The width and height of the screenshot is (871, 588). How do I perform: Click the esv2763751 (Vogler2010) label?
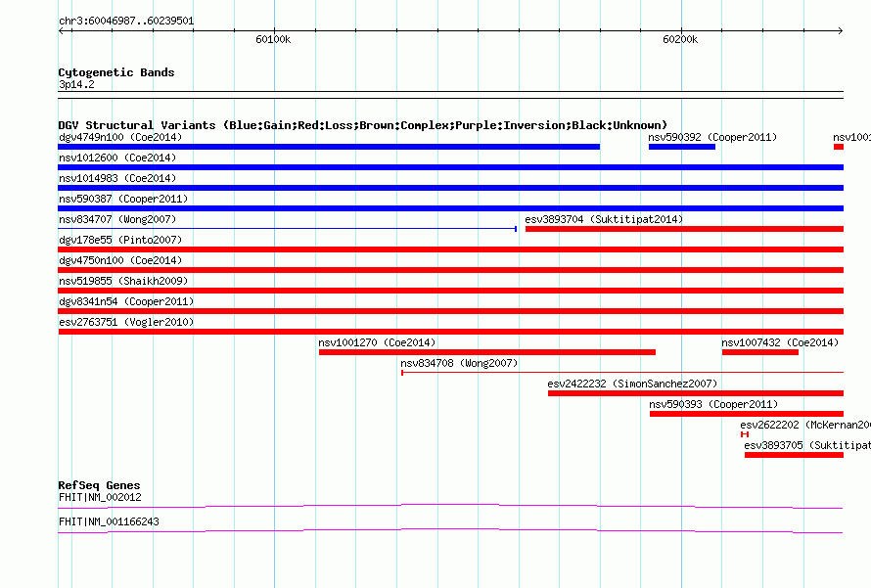[126, 322]
